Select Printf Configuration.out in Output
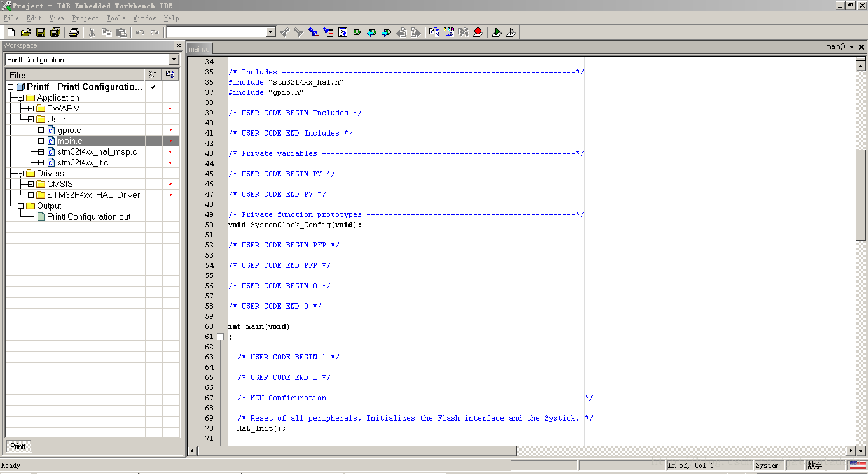The height and width of the screenshot is (474, 868). [88, 216]
